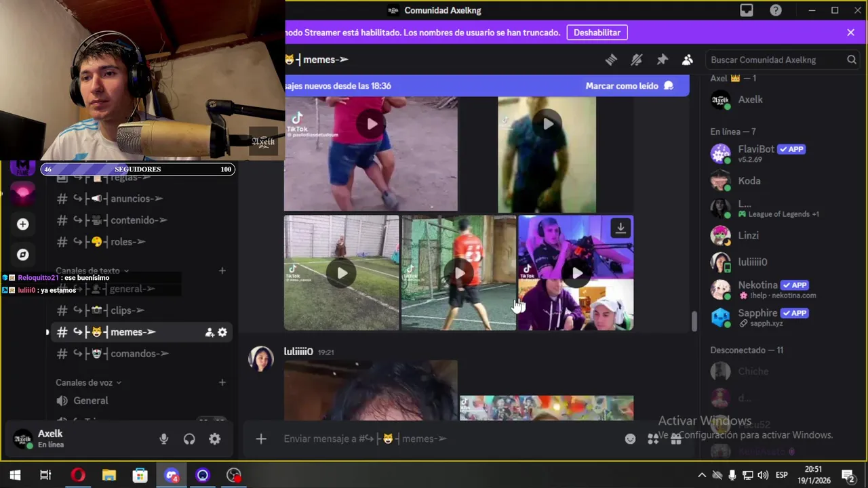Open the apps launcher icon in message bar
868x488 pixels.
pyautogui.click(x=653, y=439)
